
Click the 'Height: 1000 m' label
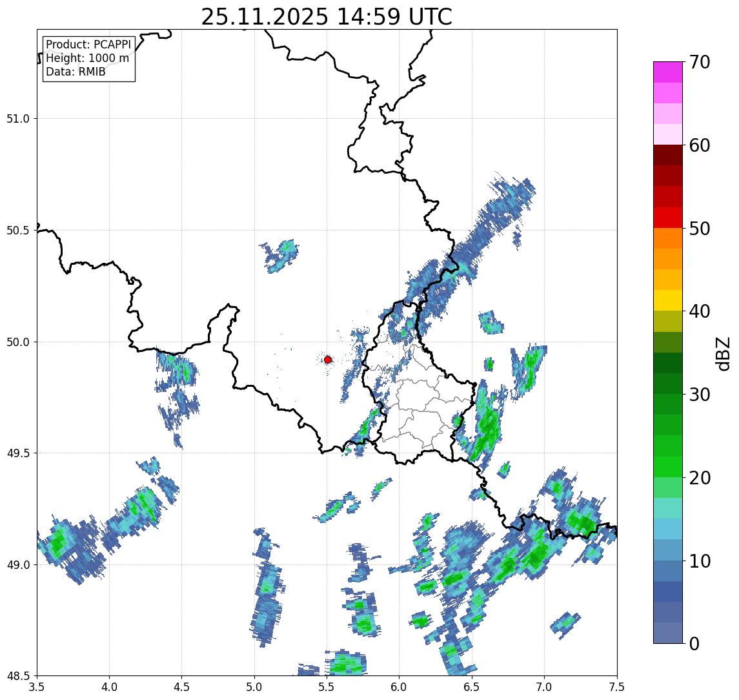pos(87,58)
